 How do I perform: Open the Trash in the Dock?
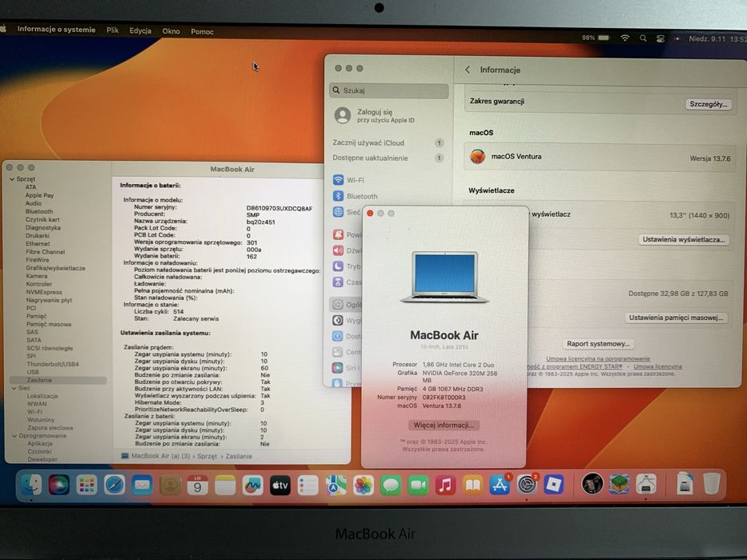pyautogui.click(x=711, y=483)
